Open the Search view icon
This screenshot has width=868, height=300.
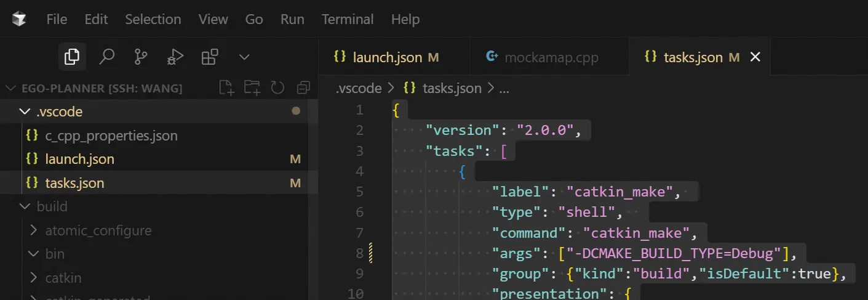tap(107, 57)
